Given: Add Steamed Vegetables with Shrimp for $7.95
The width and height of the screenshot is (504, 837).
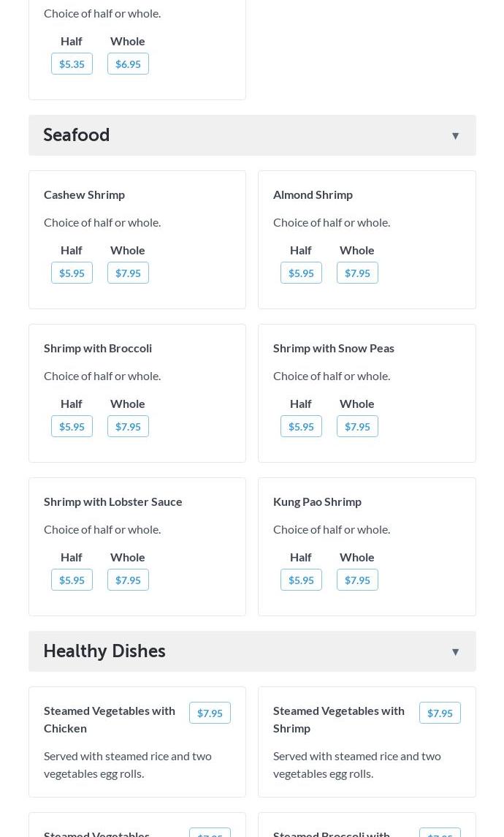Looking at the screenshot, I should [x=440, y=713].
